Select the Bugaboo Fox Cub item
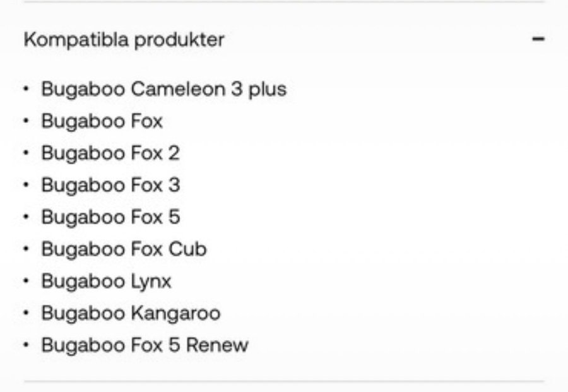The height and width of the screenshot is (392, 568). pyautogui.click(x=124, y=249)
